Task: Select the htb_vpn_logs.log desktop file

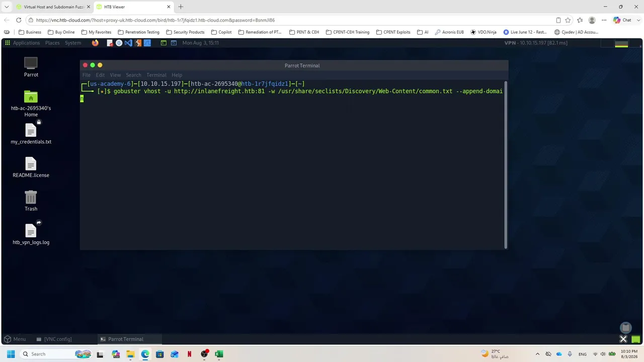Action: pos(31,235)
